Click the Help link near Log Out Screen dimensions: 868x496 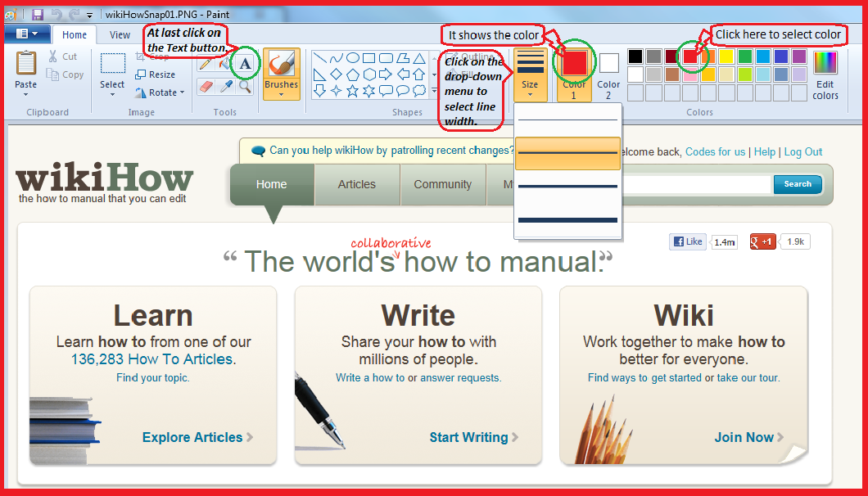[765, 151]
